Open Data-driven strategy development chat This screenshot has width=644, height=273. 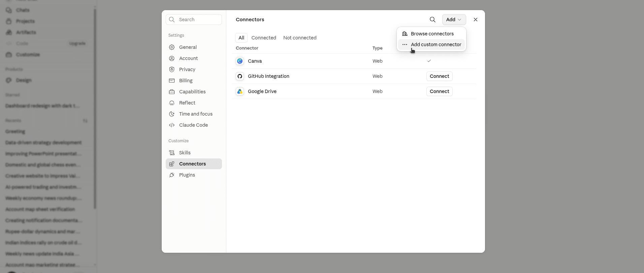43,143
